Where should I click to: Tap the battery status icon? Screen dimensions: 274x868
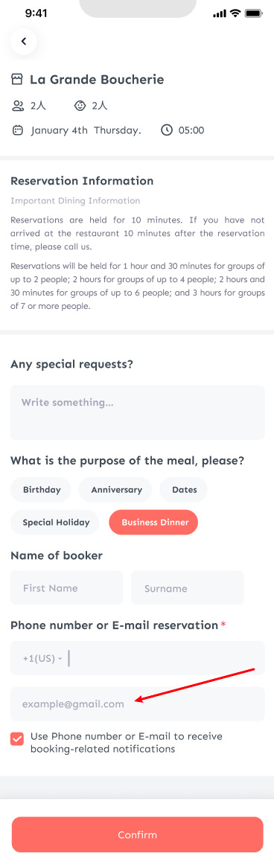pos(253,13)
